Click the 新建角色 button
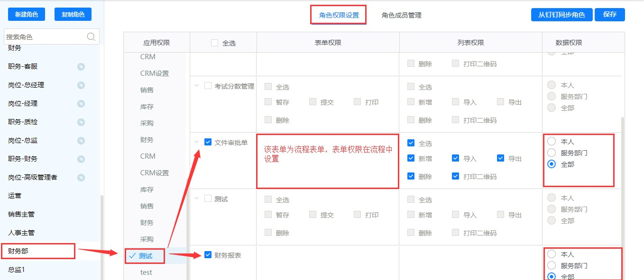 (27, 14)
